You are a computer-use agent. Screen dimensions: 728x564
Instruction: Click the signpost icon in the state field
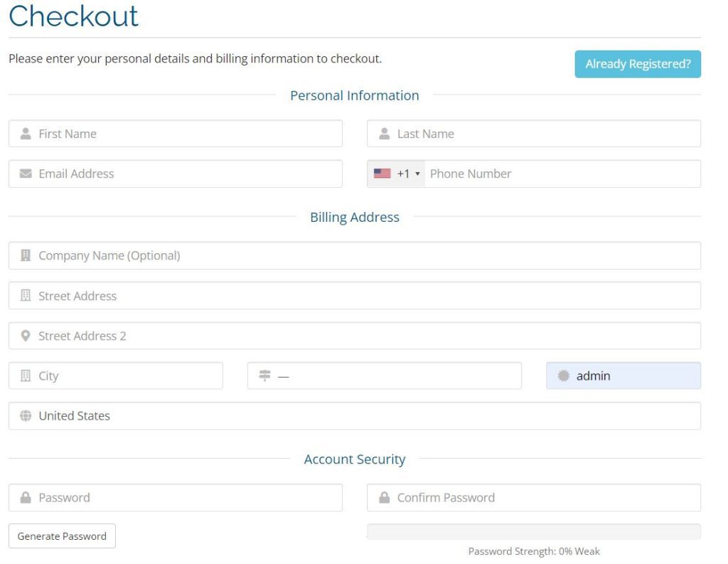265,376
